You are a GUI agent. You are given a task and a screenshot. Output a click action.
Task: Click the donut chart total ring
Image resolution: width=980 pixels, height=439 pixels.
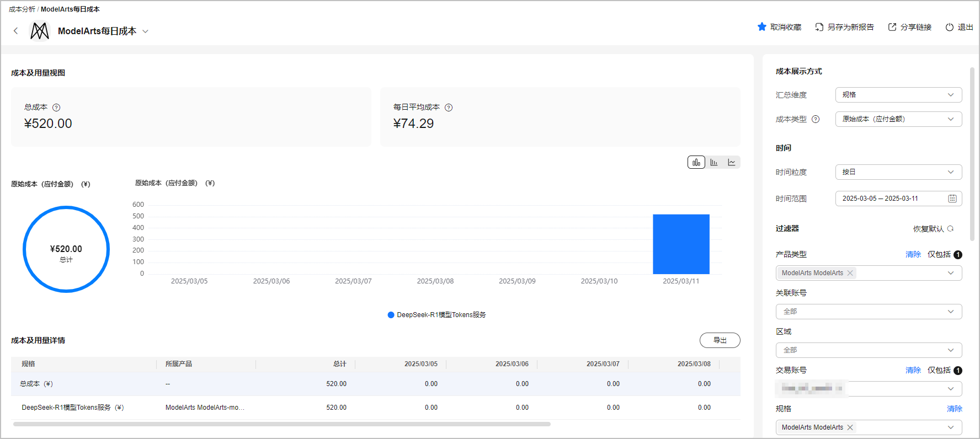click(66, 249)
